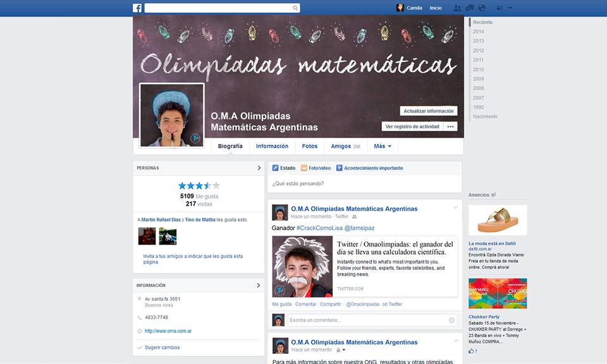Jump to 2014 on timeline

coord(479,32)
